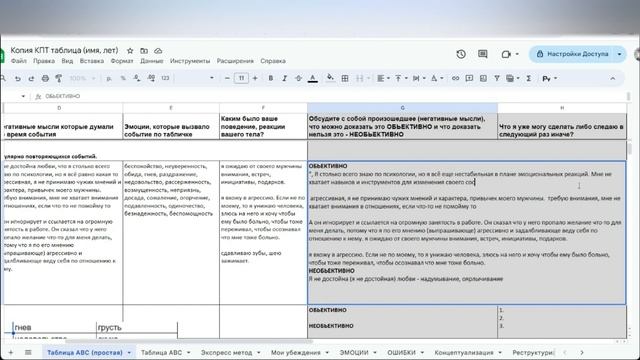Open the text rotation dropdown
640x360 pixels.
(436, 78)
